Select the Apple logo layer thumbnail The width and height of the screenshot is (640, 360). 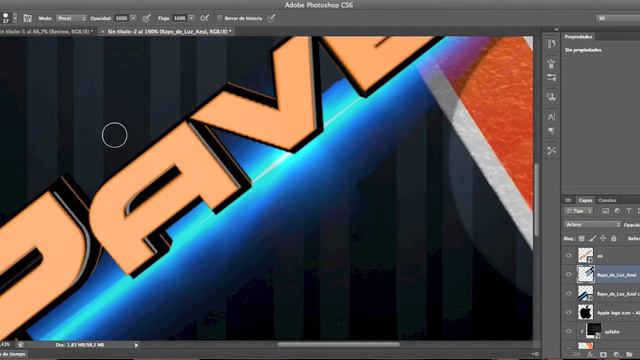(585, 312)
